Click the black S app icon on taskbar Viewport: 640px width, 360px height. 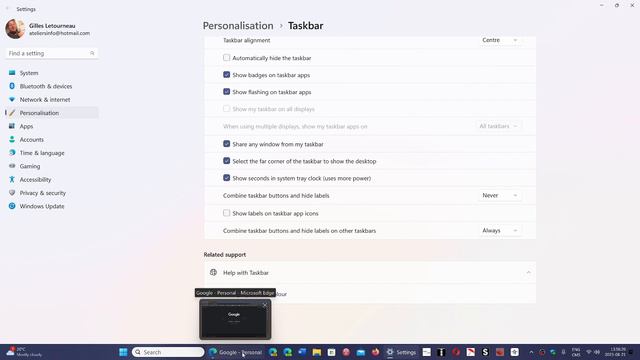(485, 352)
